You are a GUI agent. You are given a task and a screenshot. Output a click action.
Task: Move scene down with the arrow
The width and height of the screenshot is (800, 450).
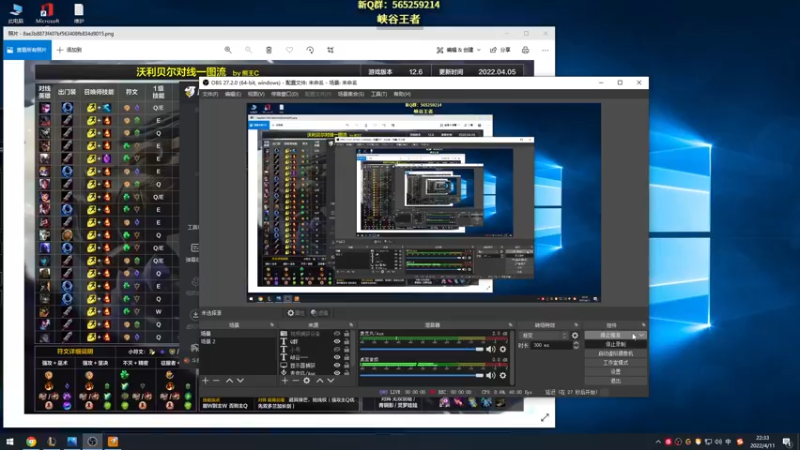(x=240, y=381)
